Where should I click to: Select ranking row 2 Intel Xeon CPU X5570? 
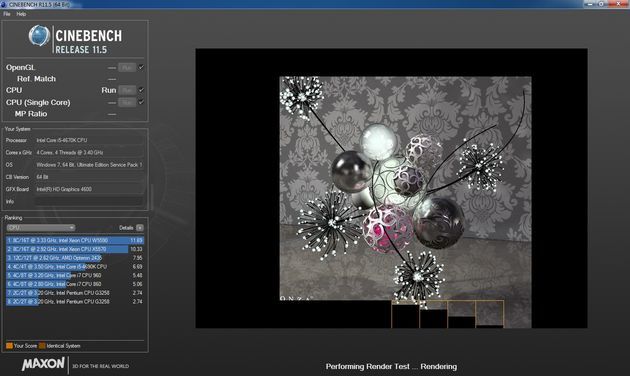pyautogui.click(x=75, y=249)
